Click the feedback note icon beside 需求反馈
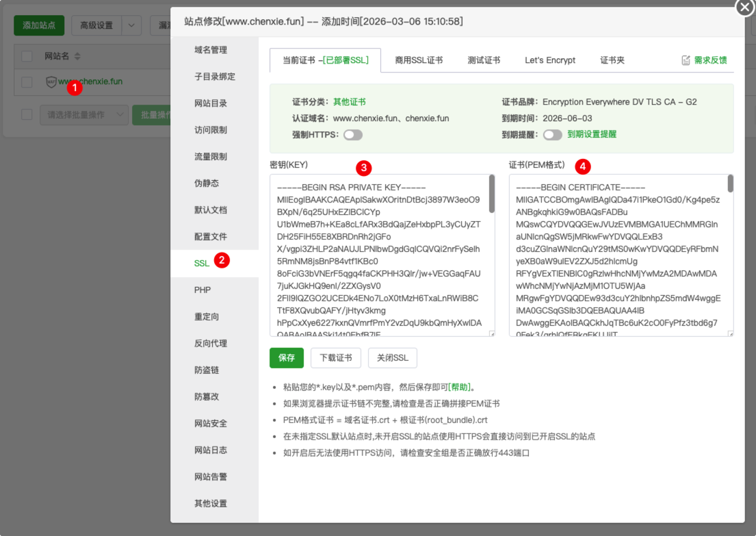This screenshot has width=756, height=536. click(686, 60)
